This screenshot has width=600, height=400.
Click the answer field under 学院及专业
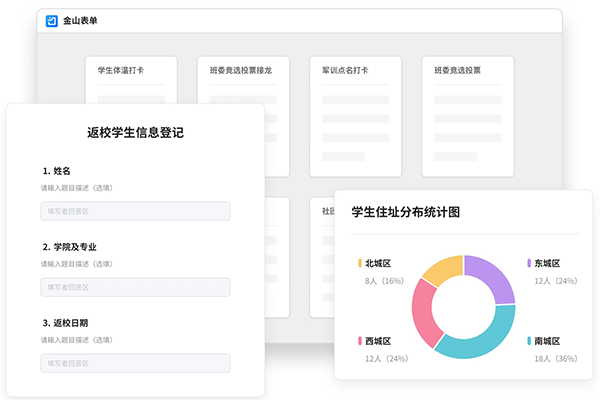coord(135,287)
